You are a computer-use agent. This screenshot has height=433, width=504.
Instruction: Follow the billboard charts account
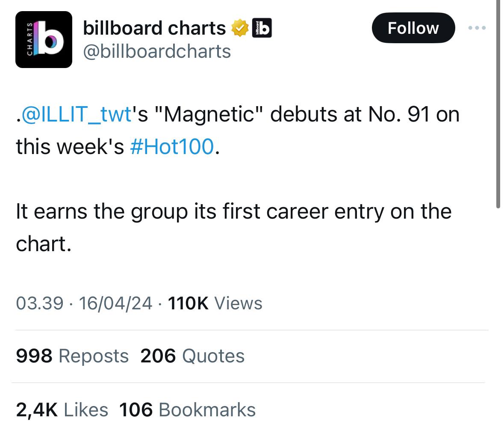click(x=413, y=27)
